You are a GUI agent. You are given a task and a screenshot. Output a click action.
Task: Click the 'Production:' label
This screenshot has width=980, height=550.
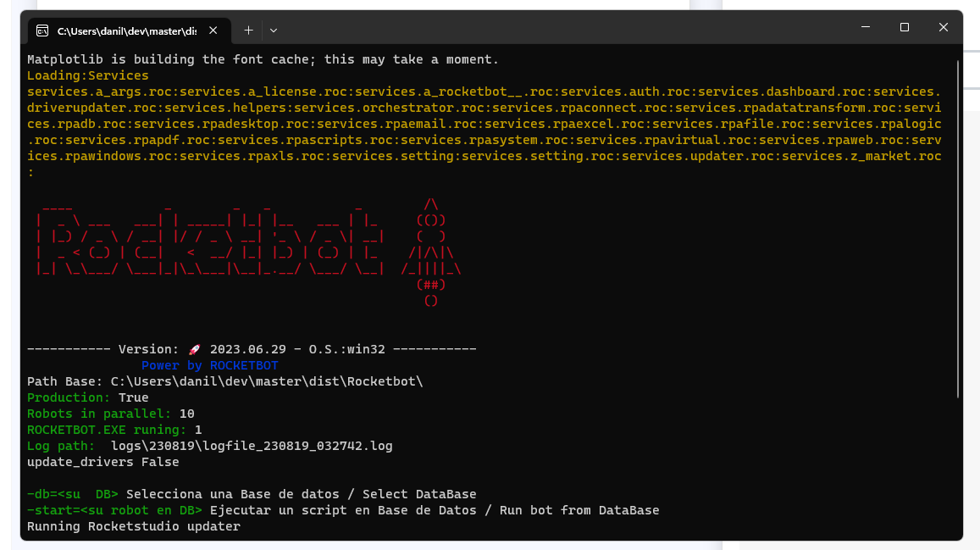69,397
